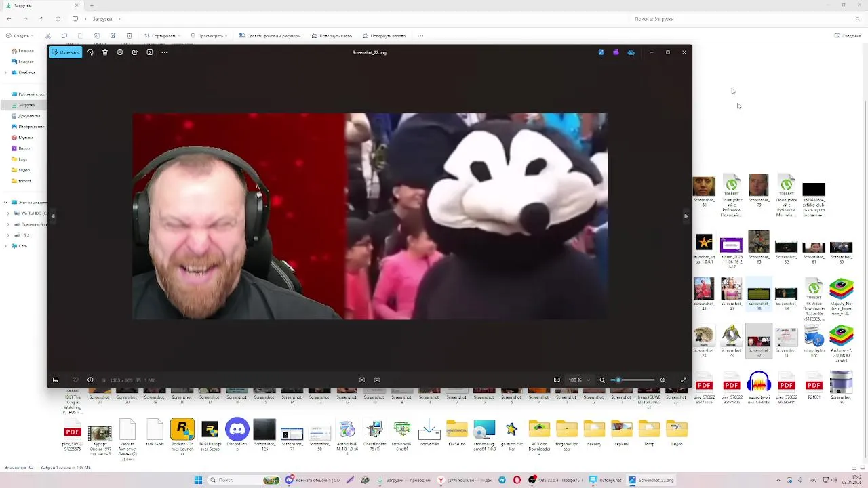
Task: Click the OneDrive cloud icon in Photos
Action: [x=631, y=52]
